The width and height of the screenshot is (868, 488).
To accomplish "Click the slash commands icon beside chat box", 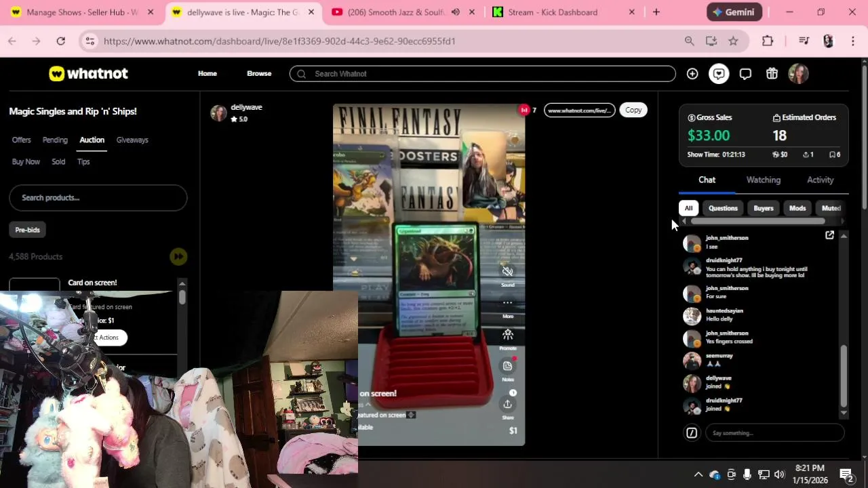I will tap(692, 432).
